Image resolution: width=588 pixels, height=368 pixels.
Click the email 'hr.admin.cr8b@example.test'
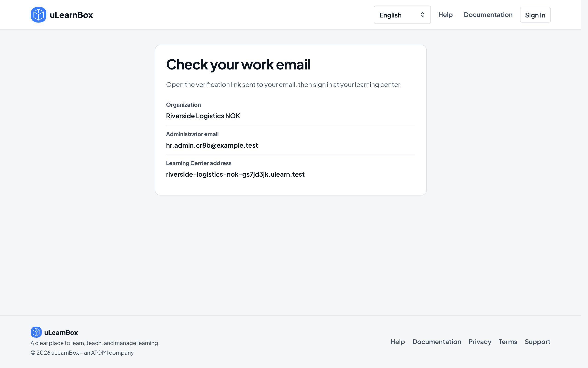[212, 145]
